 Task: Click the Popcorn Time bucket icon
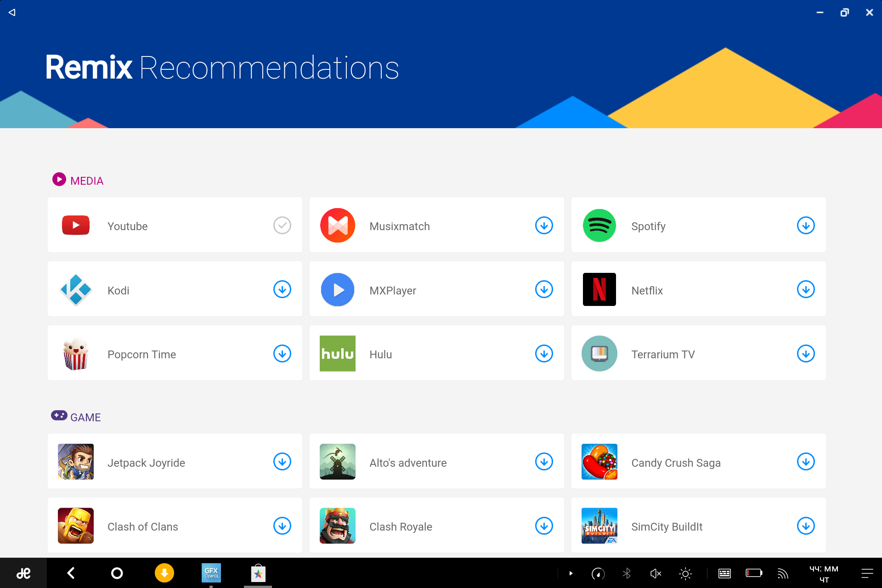tap(76, 354)
